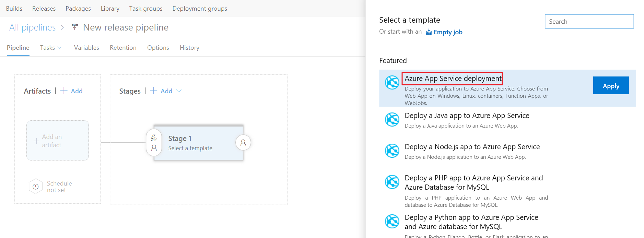This screenshot has height=238, width=644.
Task: Click the pipeline icon beside New release pipeline
Action: (75, 27)
